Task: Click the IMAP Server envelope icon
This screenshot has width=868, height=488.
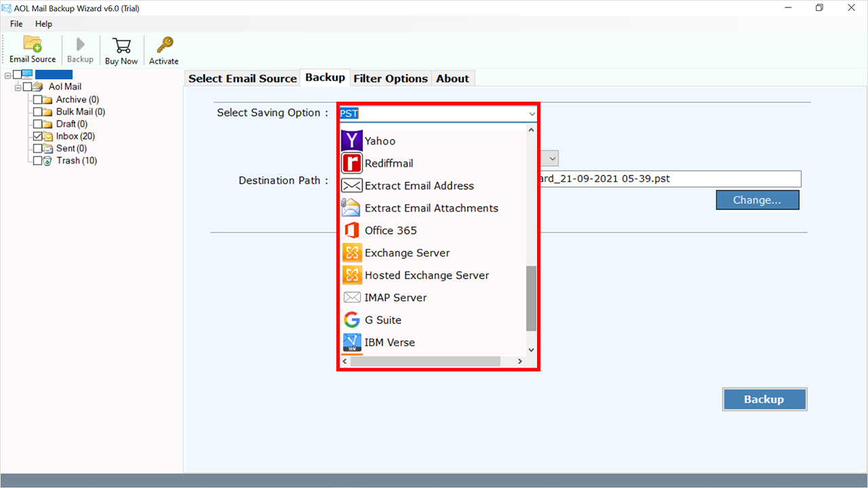Action: coord(352,298)
